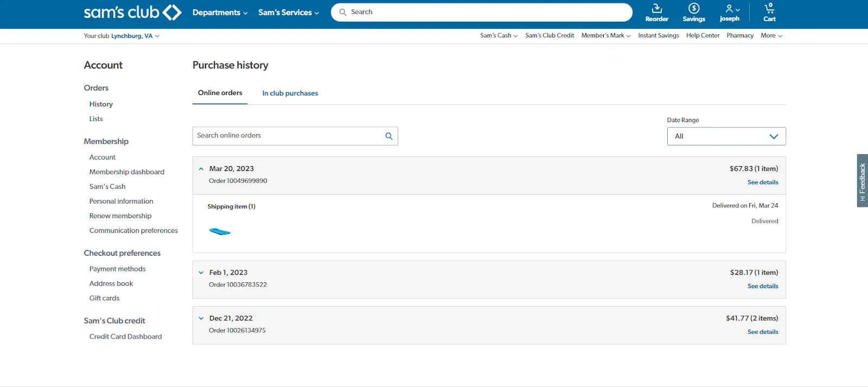Expand the Member's Mark menu
This screenshot has width=868, height=387.
[x=606, y=35]
